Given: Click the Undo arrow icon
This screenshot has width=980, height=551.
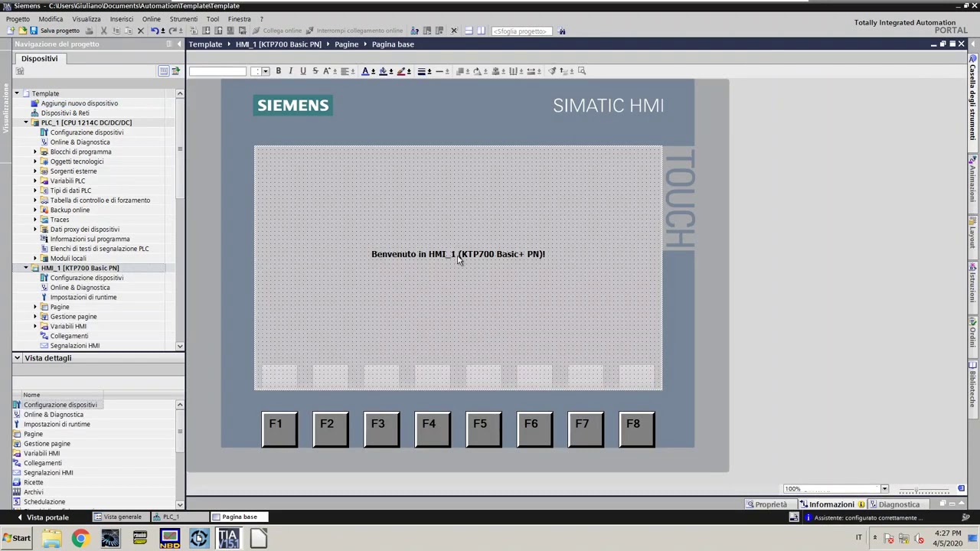Looking at the screenshot, I should tap(154, 31).
